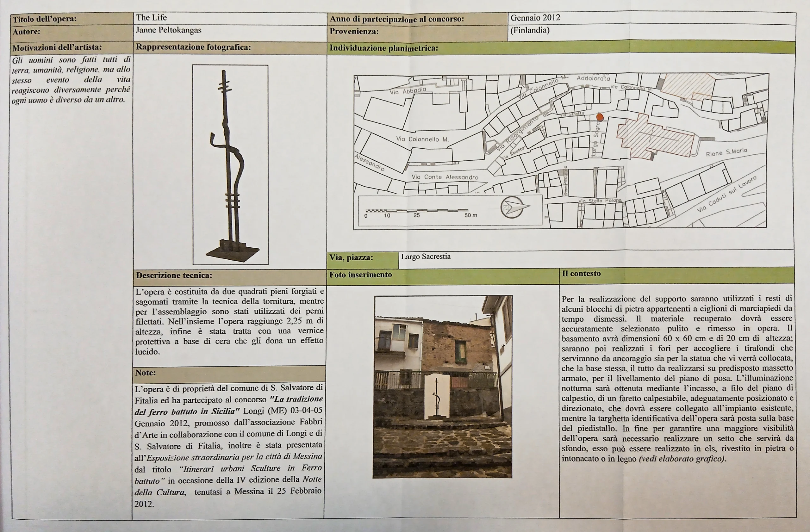Click the map scale bar

pos(417,211)
